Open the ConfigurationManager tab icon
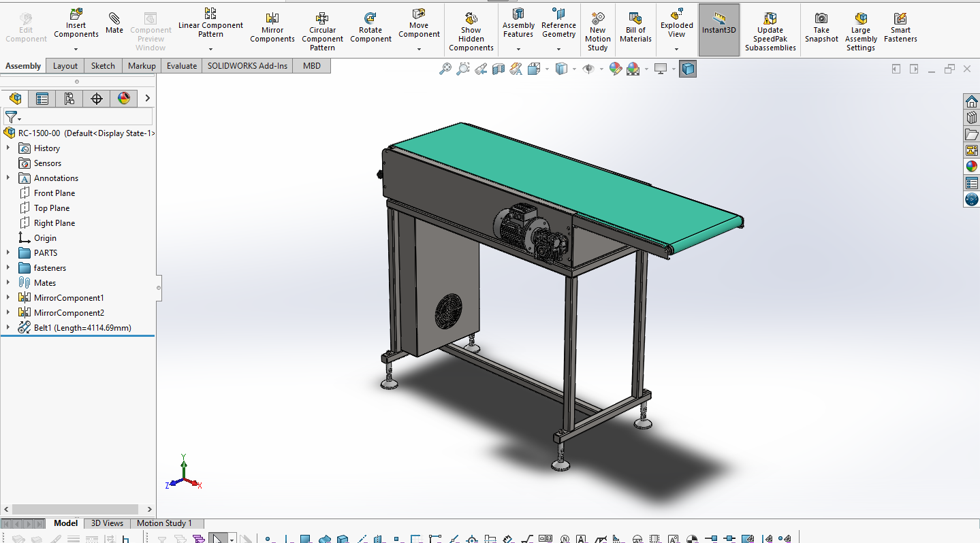This screenshot has height=543, width=980. tap(69, 99)
